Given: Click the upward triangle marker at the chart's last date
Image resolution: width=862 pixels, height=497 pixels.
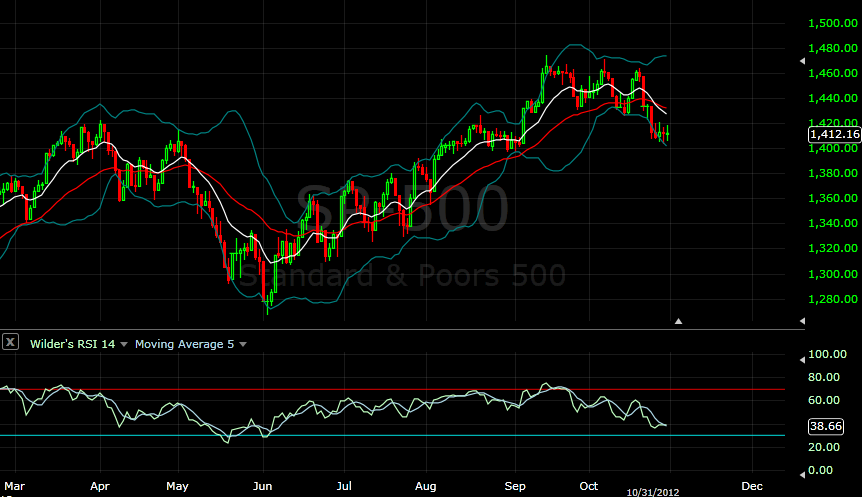Looking at the screenshot, I should tap(678, 321).
